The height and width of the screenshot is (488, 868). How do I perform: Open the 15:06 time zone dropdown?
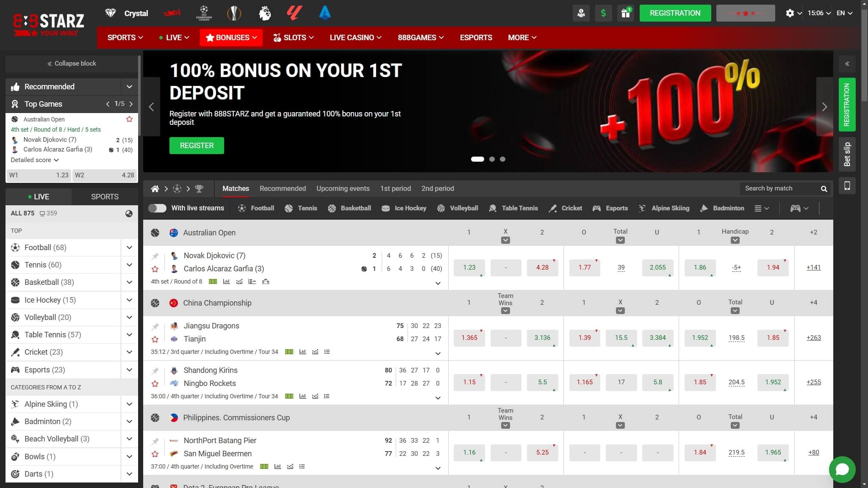point(819,13)
